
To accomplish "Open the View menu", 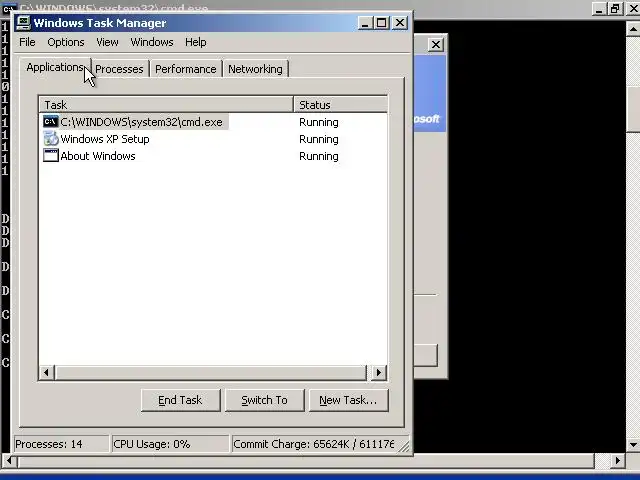I will pyautogui.click(x=107, y=42).
